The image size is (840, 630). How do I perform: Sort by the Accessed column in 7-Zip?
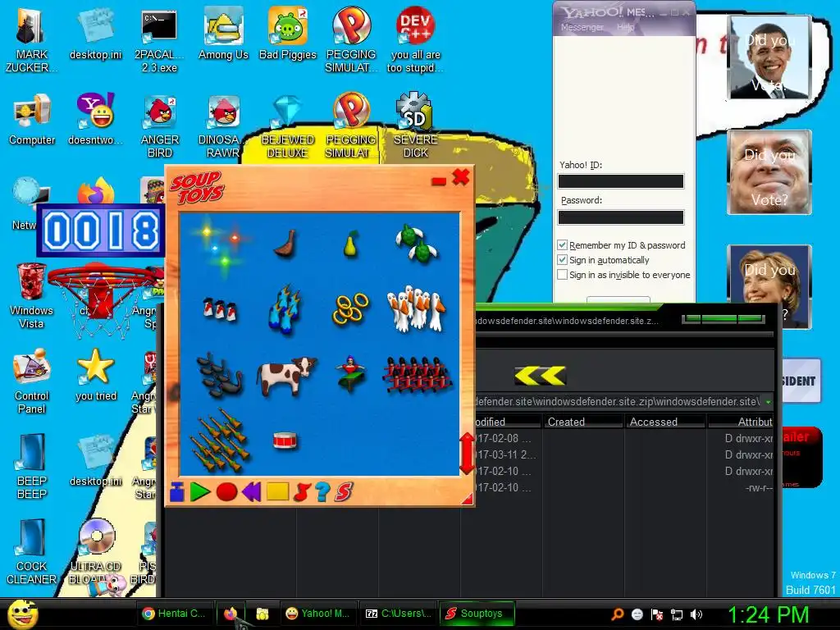click(666, 422)
